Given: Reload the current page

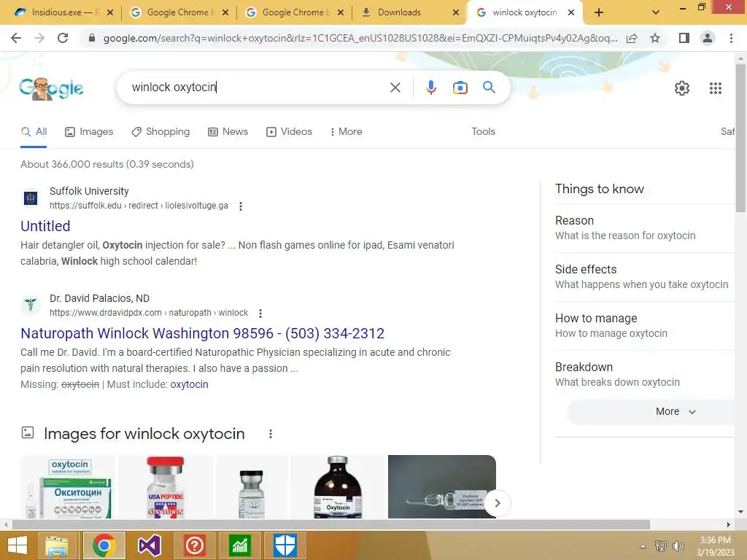Looking at the screenshot, I should click(63, 38).
